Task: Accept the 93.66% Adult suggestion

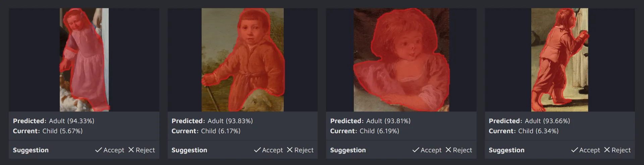Action: tap(586, 150)
